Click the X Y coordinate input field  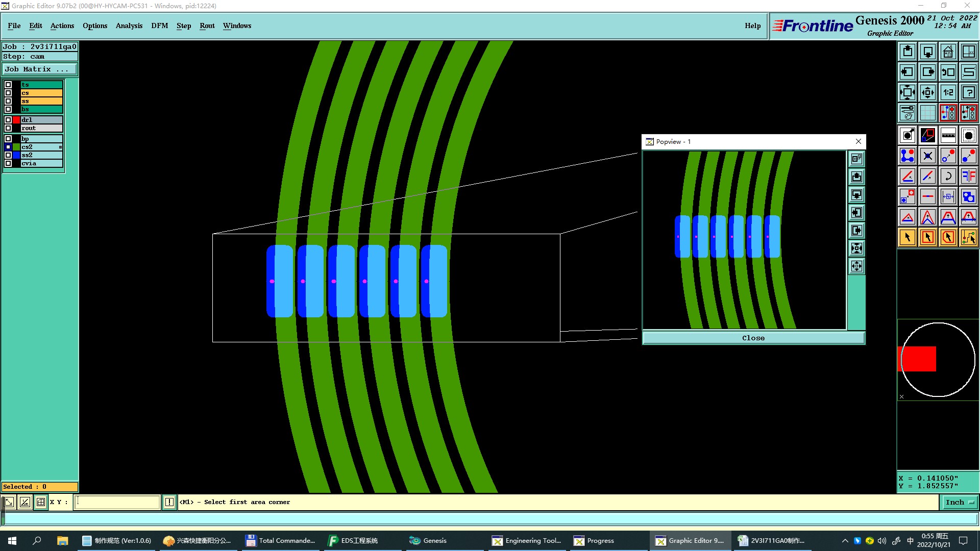117,502
